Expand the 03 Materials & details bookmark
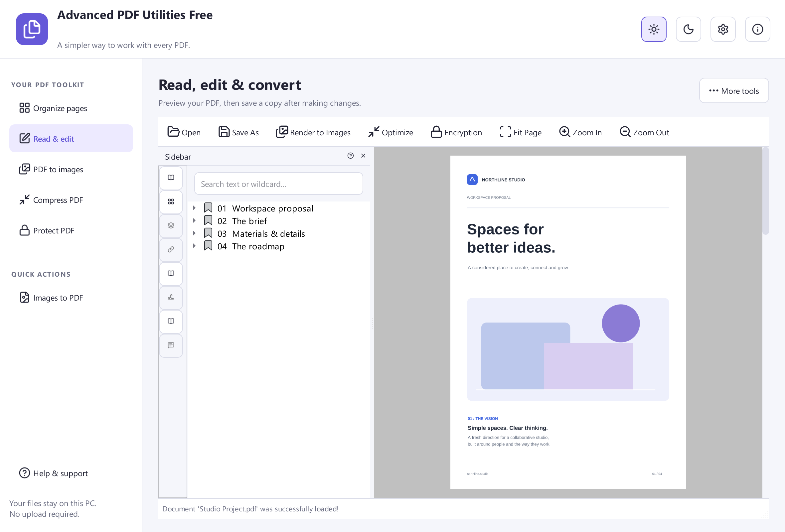The width and height of the screenshot is (785, 532). click(x=194, y=233)
